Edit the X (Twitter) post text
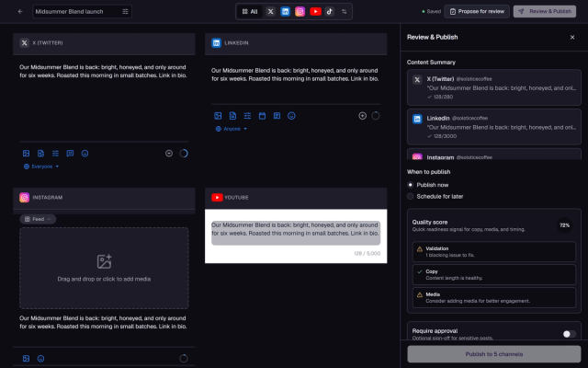588x368 pixels. click(104, 72)
